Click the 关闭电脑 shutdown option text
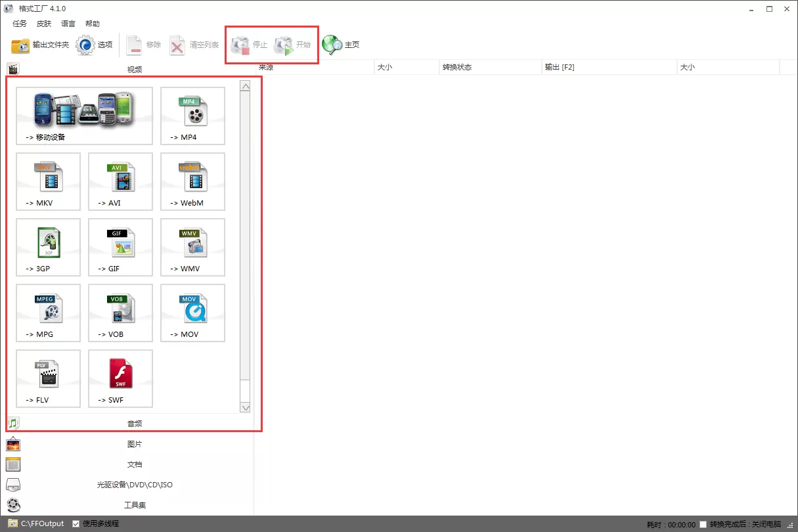This screenshot has height=532, width=798. tap(766, 524)
